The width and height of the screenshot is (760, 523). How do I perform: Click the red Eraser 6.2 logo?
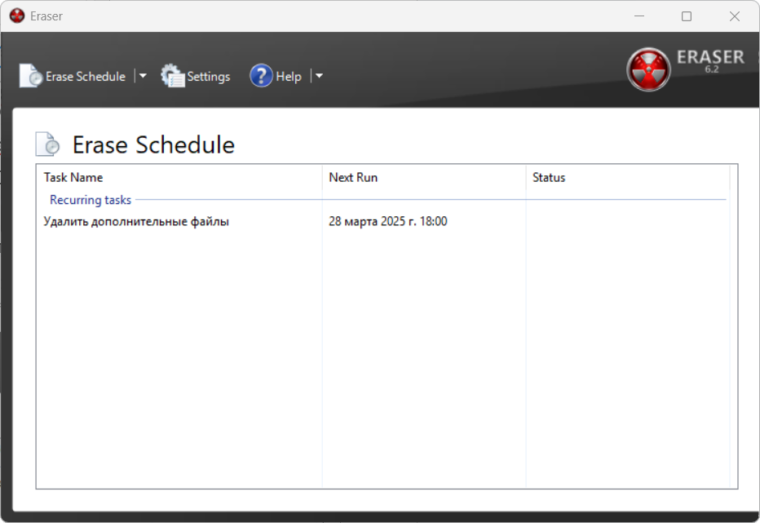(648, 70)
